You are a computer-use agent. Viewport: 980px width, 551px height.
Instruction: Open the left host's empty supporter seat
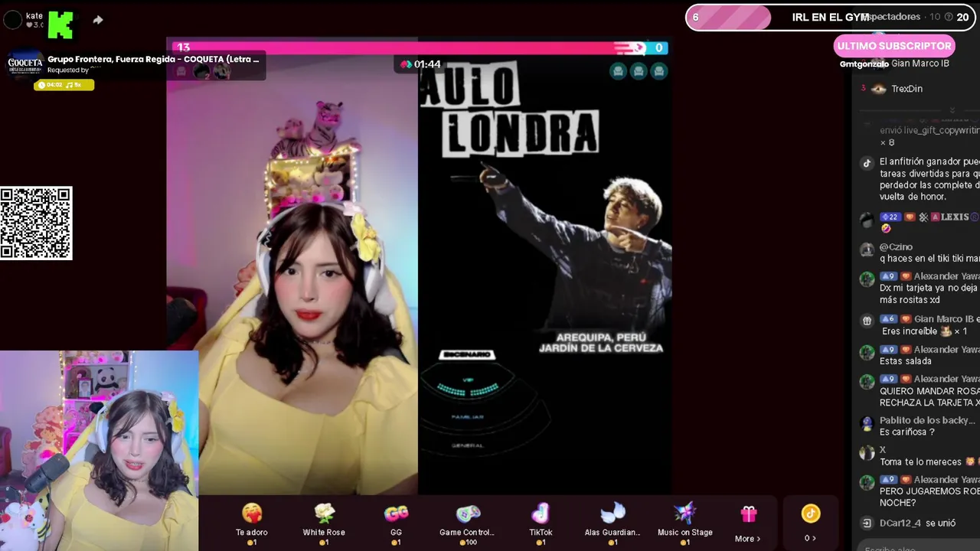pyautogui.click(x=181, y=71)
